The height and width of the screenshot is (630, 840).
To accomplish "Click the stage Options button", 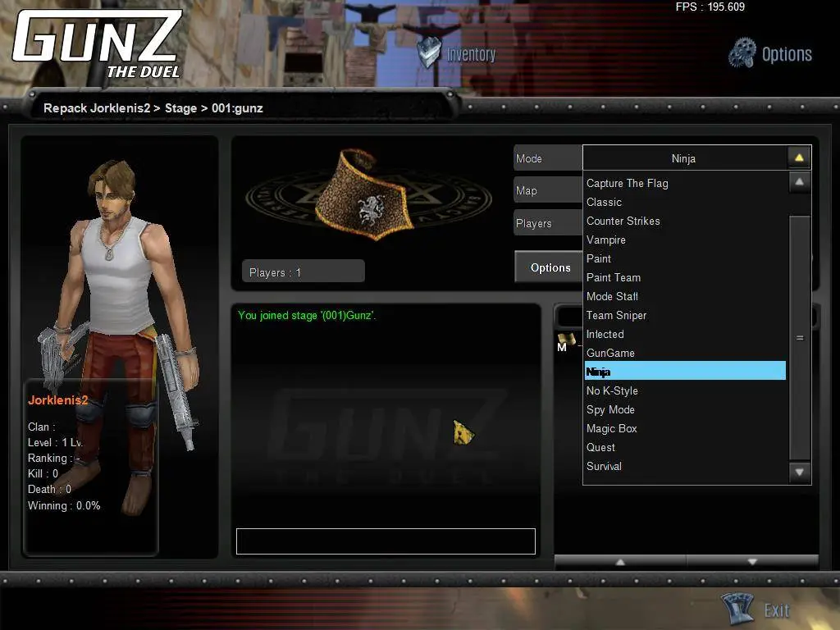I will coord(550,267).
